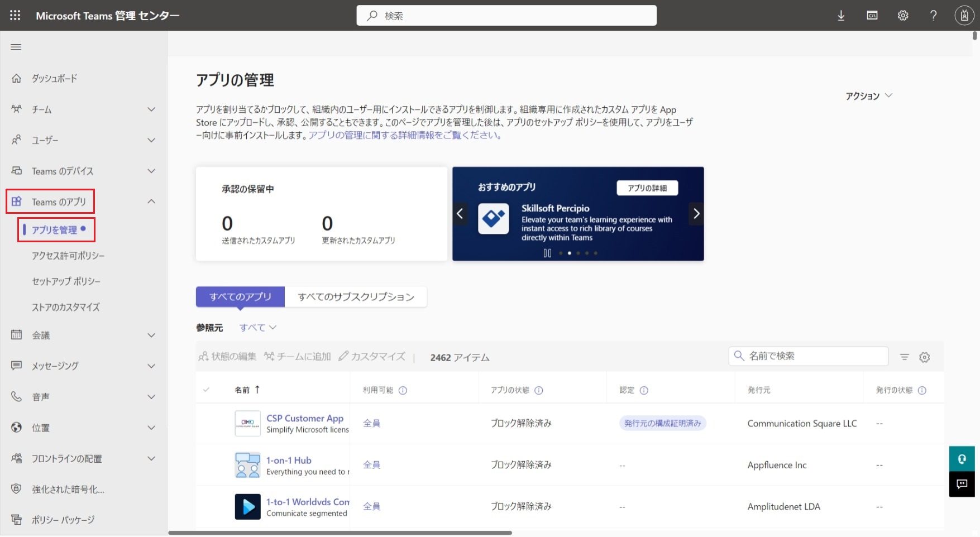The width and height of the screenshot is (980, 537).
Task: Click the filter icon beside search
Action: point(905,357)
